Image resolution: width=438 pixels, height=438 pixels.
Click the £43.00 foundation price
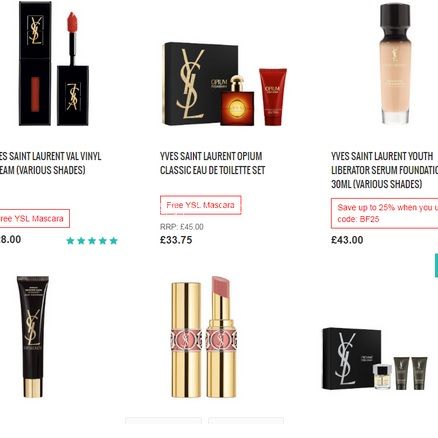click(x=347, y=240)
